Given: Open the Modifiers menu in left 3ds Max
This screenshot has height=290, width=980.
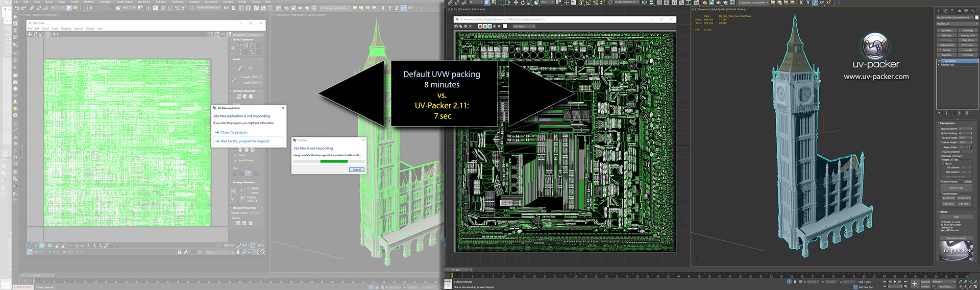Looking at the screenshot, I should coord(89,2).
